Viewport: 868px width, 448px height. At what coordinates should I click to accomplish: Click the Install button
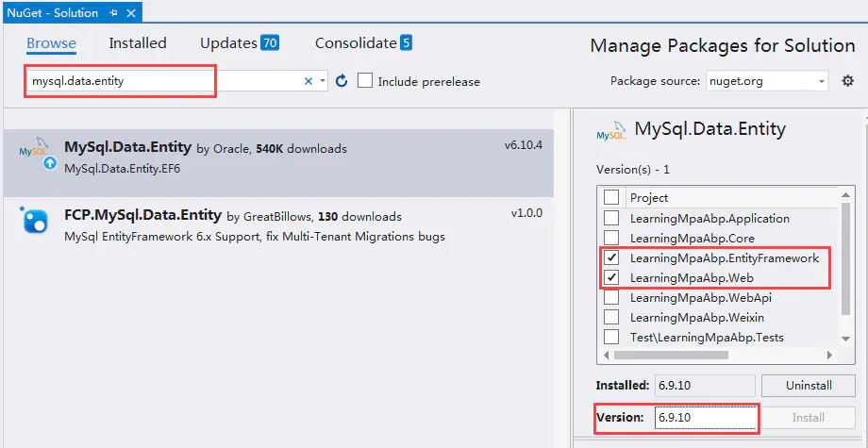click(x=809, y=418)
